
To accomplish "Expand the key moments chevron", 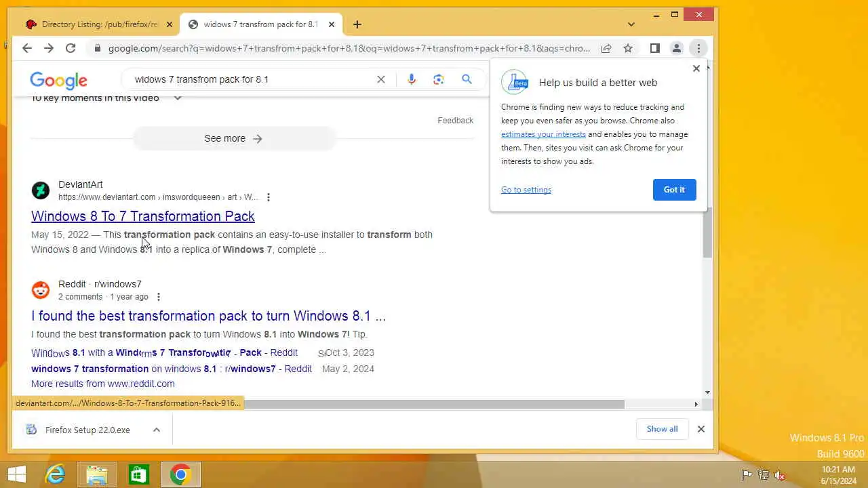I will (x=178, y=98).
